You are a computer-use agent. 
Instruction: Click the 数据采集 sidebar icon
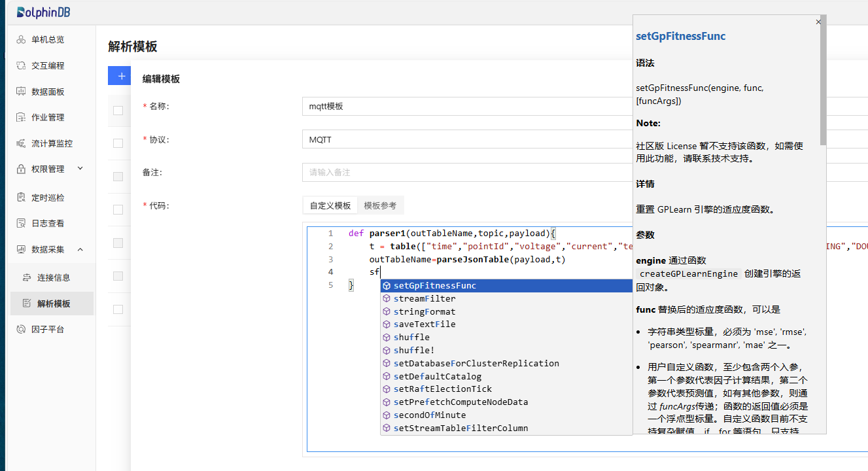pyautogui.click(x=21, y=249)
